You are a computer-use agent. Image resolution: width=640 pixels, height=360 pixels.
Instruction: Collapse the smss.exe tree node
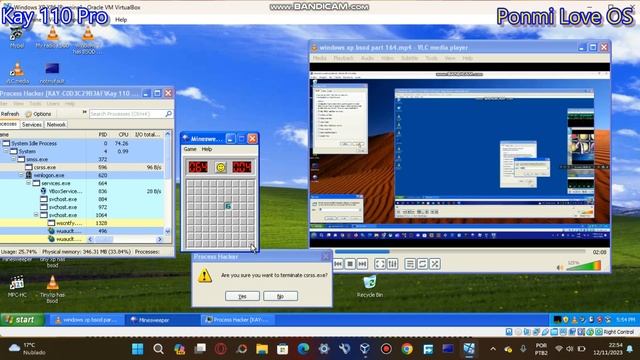13,159
